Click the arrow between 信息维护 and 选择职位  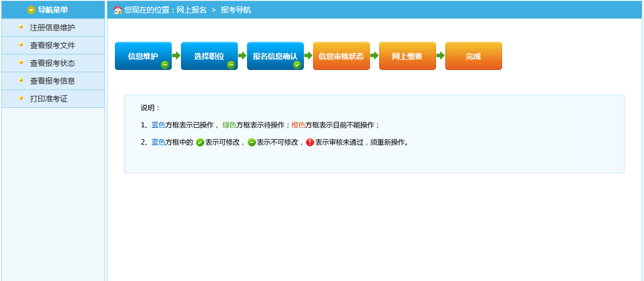pos(176,56)
